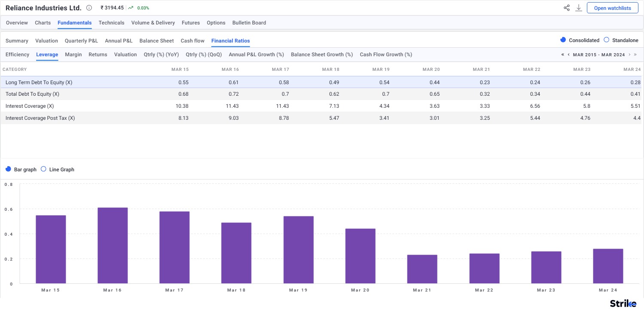Screen dimensions: 644x313
Task: Click the download icon
Action: (x=579, y=8)
